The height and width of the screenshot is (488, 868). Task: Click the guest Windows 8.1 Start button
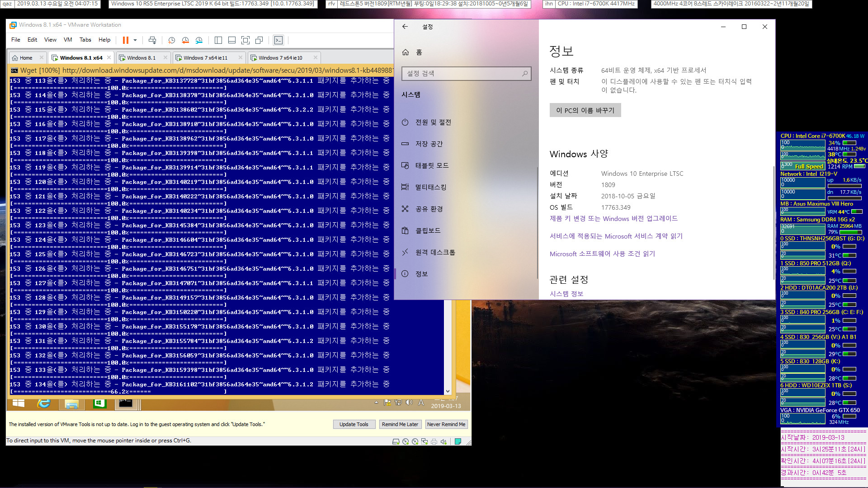[19, 403]
